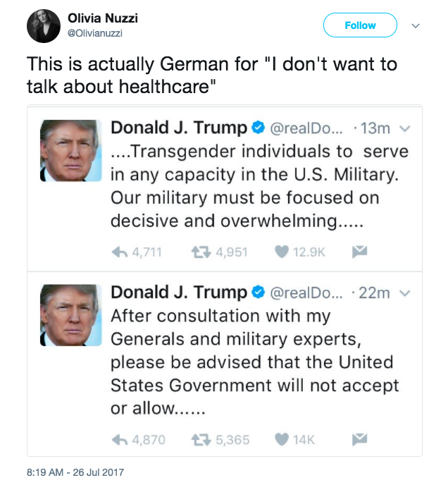This screenshot has height=478, width=448.
Task: Open the 8:19 AM - 26 Jul 2017 timestamp
Action: (x=75, y=472)
